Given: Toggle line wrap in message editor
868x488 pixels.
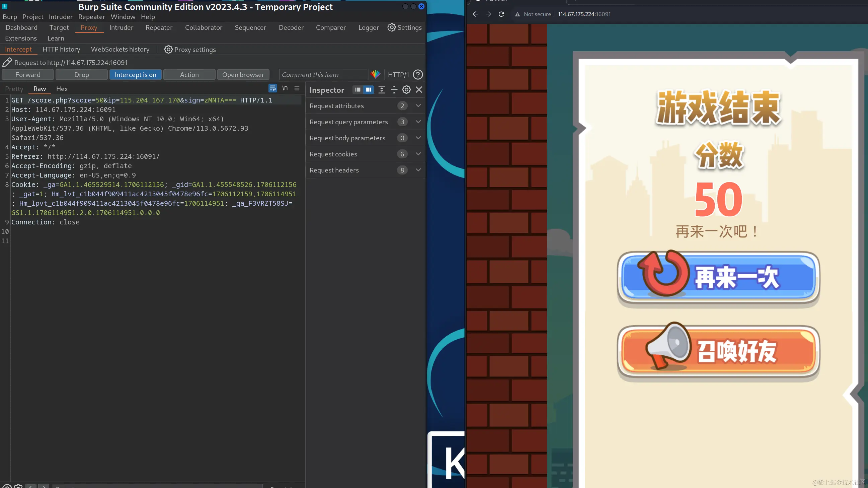Looking at the screenshot, I should [272, 88].
